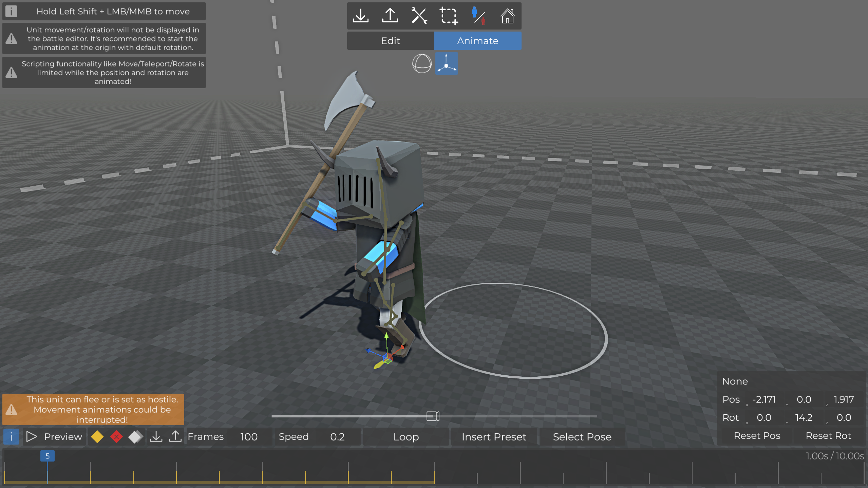Click the white diamond keyframe icon
868x488 pixels.
pyautogui.click(x=135, y=437)
